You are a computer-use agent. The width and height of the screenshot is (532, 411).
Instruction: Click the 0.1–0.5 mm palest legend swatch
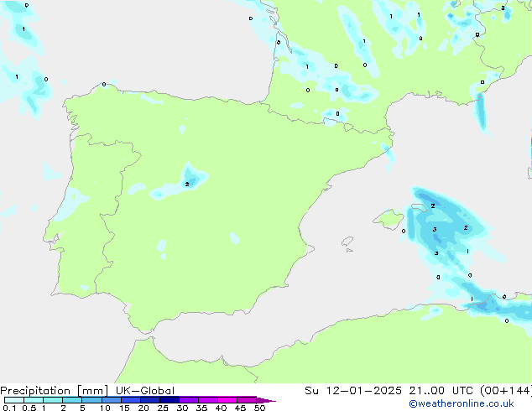(14, 400)
